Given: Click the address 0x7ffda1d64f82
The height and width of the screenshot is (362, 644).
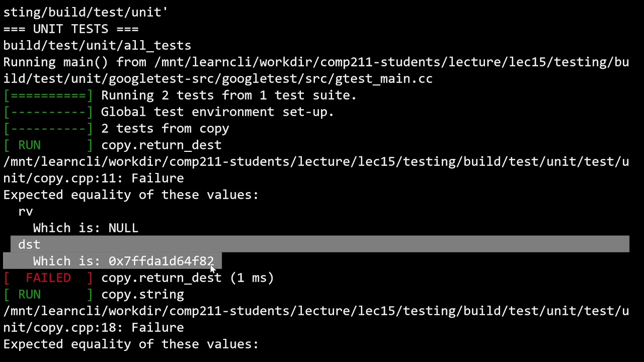Looking at the screenshot, I should pyautogui.click(x=161, y=261).
